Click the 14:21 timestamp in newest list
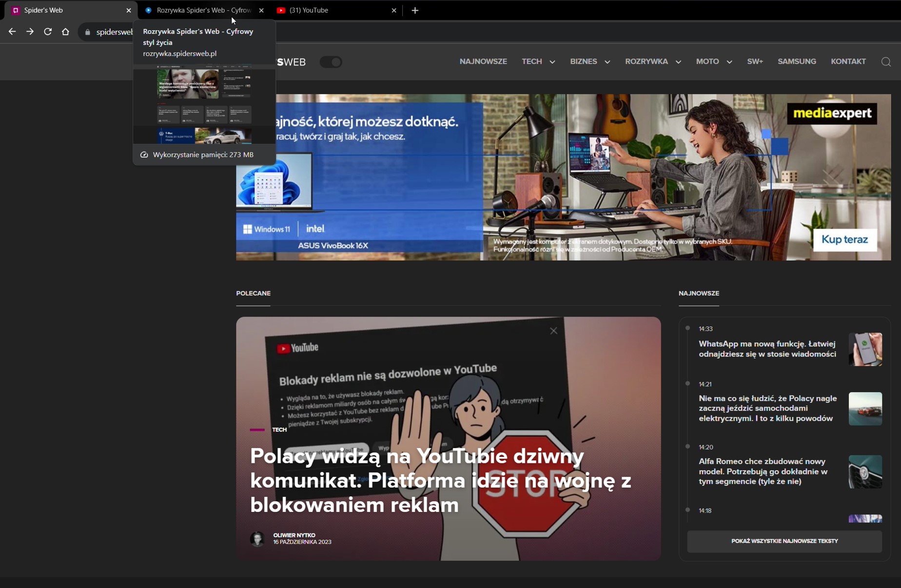This screenshot has width=901, height=588. tap(705, 384)
